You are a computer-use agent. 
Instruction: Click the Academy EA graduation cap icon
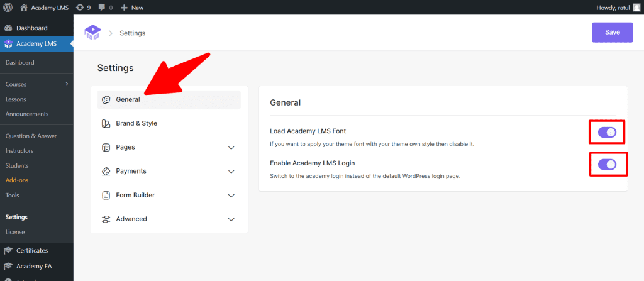pyautogui.click(x=8, y=266)
